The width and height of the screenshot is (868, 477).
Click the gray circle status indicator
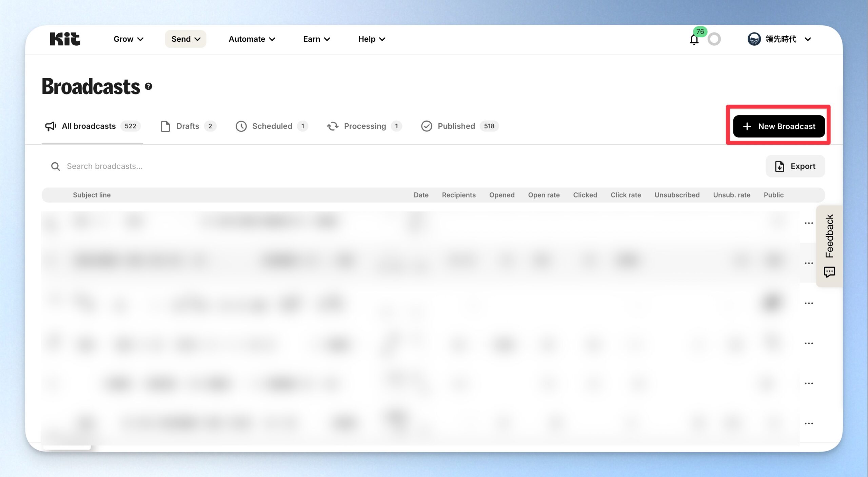[714, 39]
